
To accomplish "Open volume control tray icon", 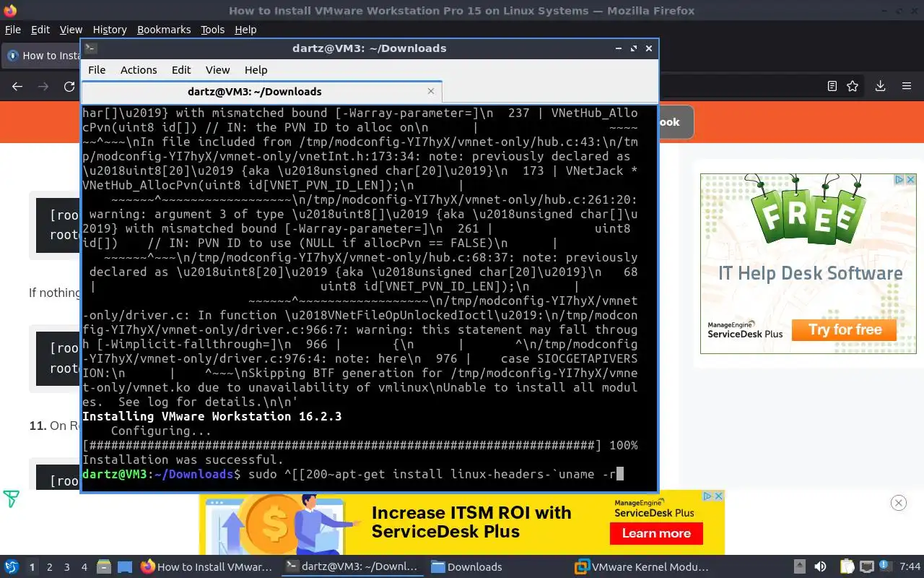I will click(820, 566).
